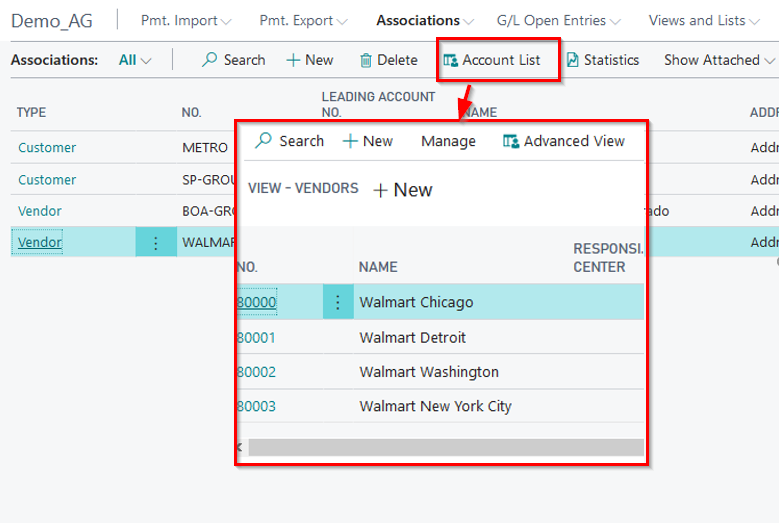Click the plus icon next to VIEW - VENDORS
This screenshot has width=779, height=523.
(x=380, y=190)
